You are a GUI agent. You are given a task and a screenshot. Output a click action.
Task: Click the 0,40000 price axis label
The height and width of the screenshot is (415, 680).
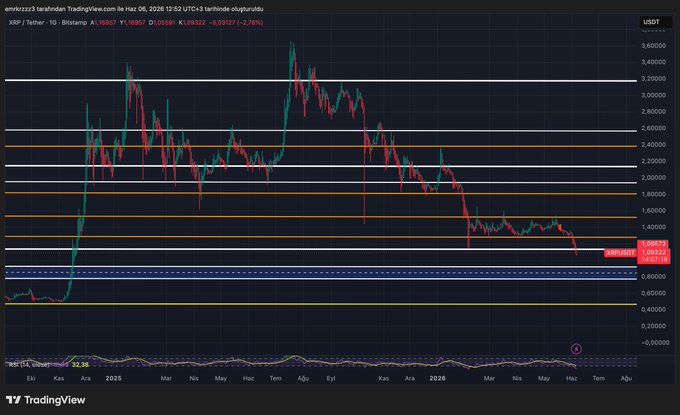(653, 309)
